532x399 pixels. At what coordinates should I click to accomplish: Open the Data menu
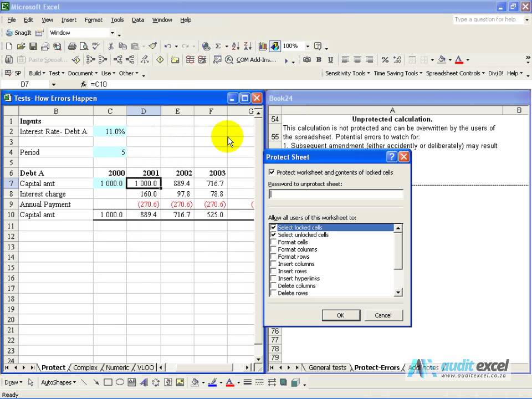[138, 20]
